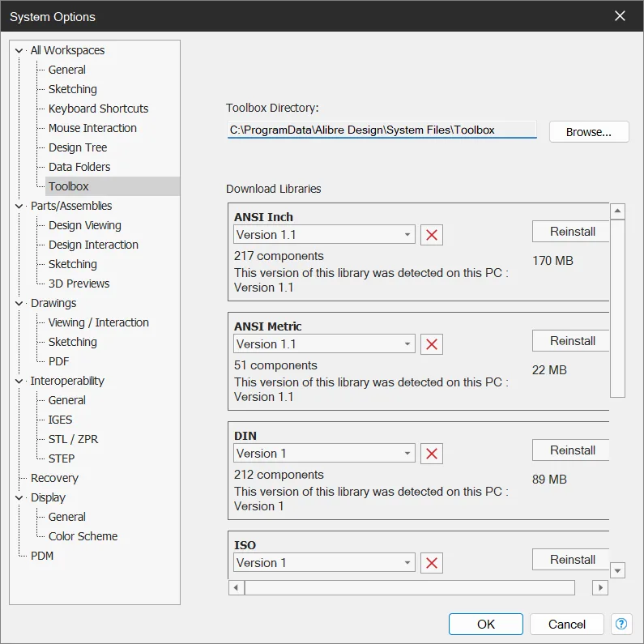644x644 pixels.
Task: Cancel the System Options dialog
Action: (x=567, y=625)
